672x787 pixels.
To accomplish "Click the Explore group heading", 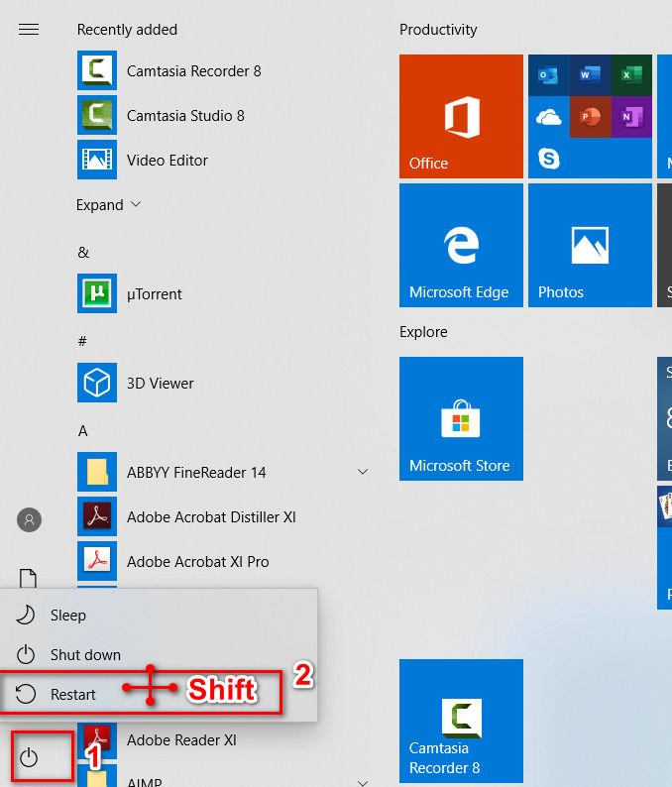I will click(x=423, y=332).
